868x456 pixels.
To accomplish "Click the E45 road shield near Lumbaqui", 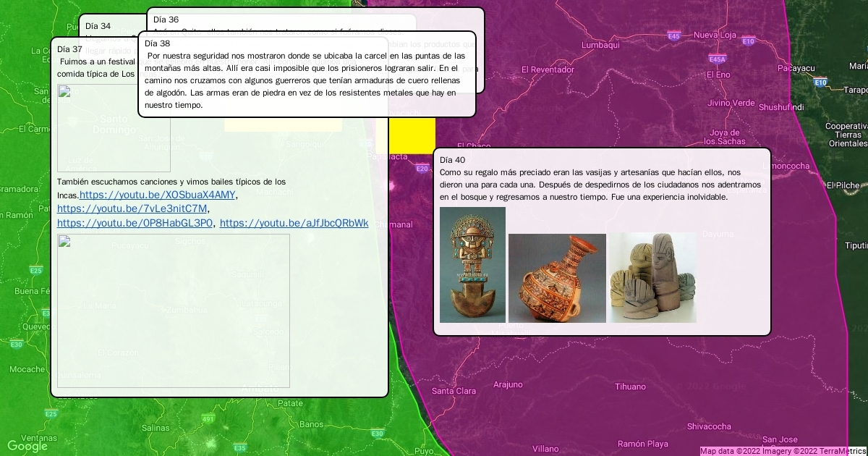I will point(673,35).
